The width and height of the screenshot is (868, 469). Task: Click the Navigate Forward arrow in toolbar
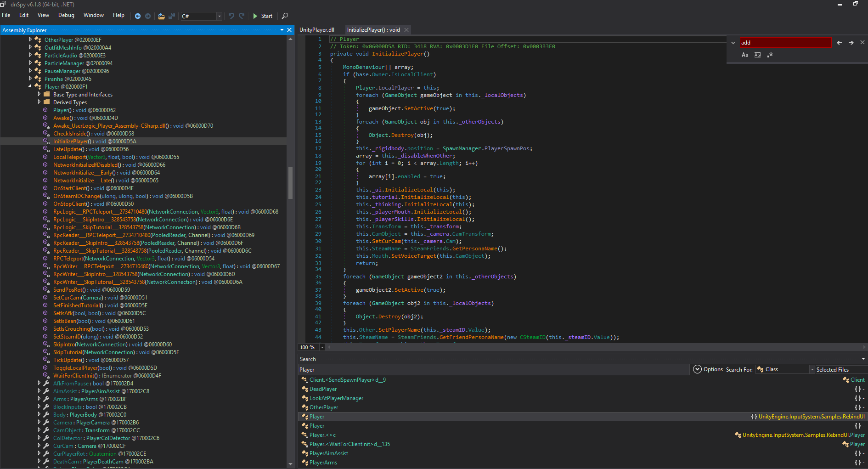(x=148, y=16)
